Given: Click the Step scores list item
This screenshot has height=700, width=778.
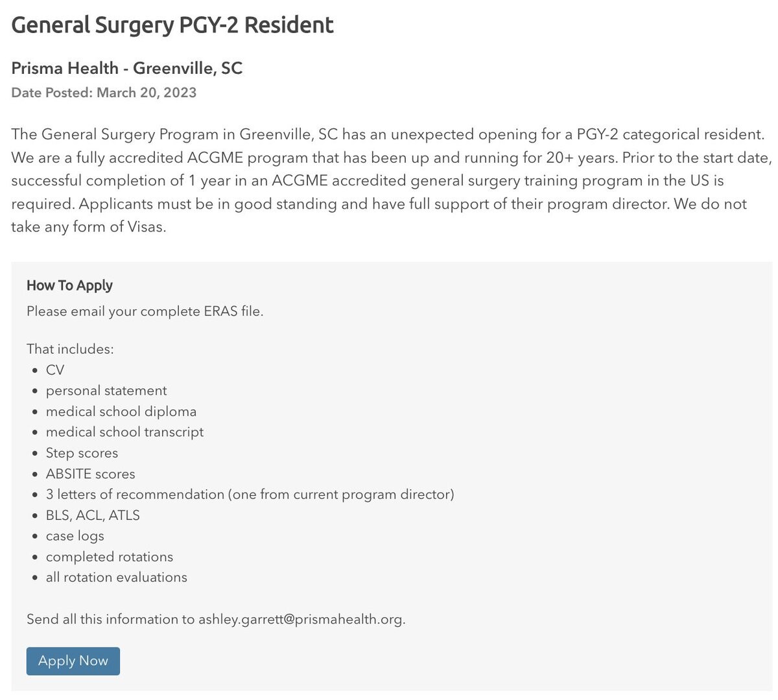Looking at the screenshot, I should click(82, 453).
